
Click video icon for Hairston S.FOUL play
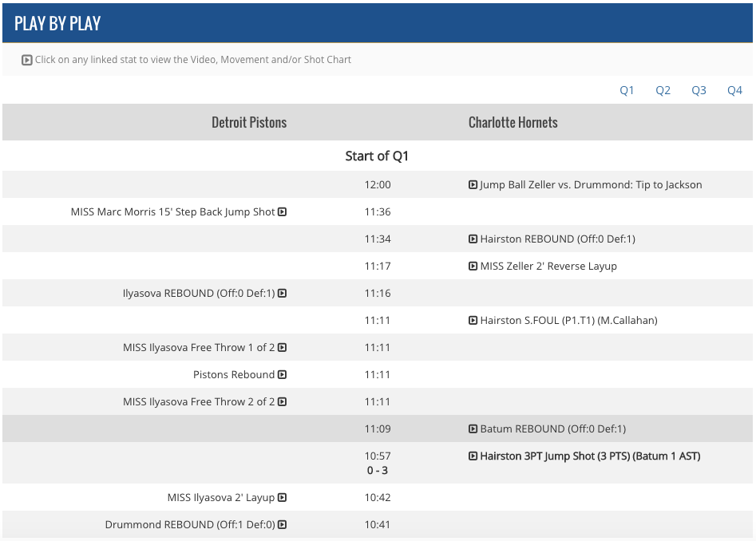pos(473,320)
